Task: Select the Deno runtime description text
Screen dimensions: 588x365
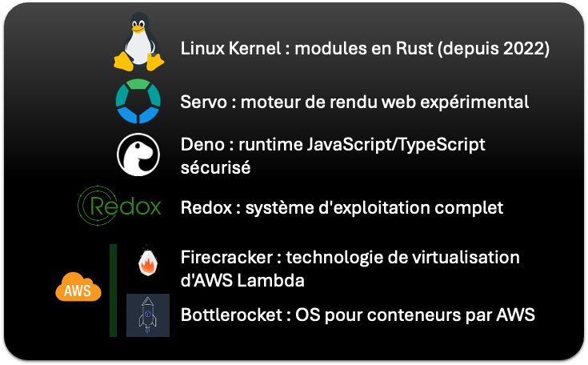Action: pos(333,155)
